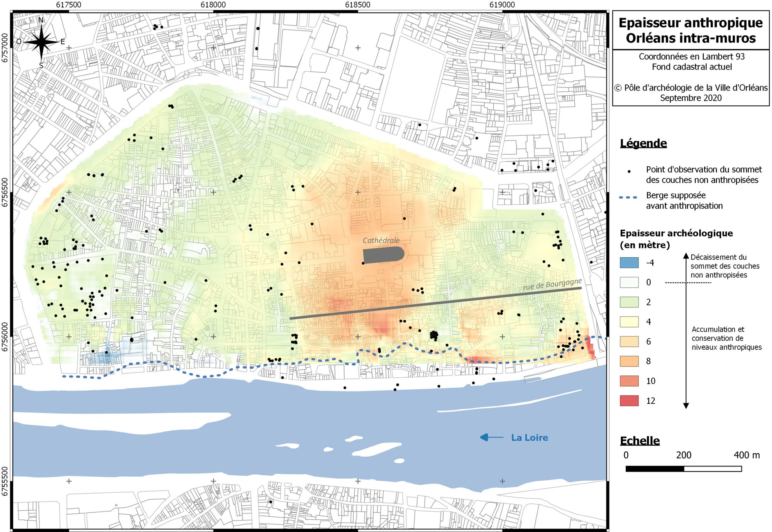Click the Echelle heading

640,441
